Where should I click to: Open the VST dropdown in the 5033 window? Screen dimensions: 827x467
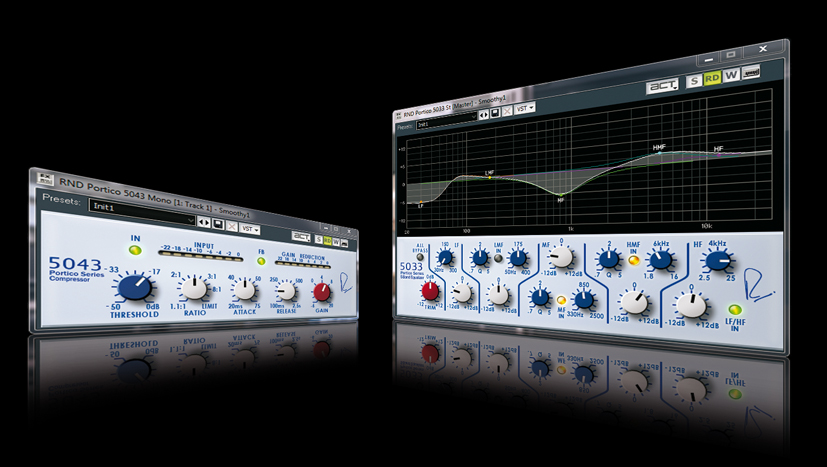tap(525, 107)
